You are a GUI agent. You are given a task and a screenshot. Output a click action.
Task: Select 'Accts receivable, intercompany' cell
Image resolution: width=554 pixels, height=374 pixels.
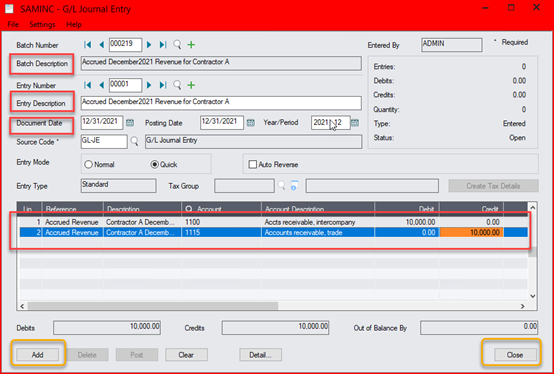click(318, 222)
